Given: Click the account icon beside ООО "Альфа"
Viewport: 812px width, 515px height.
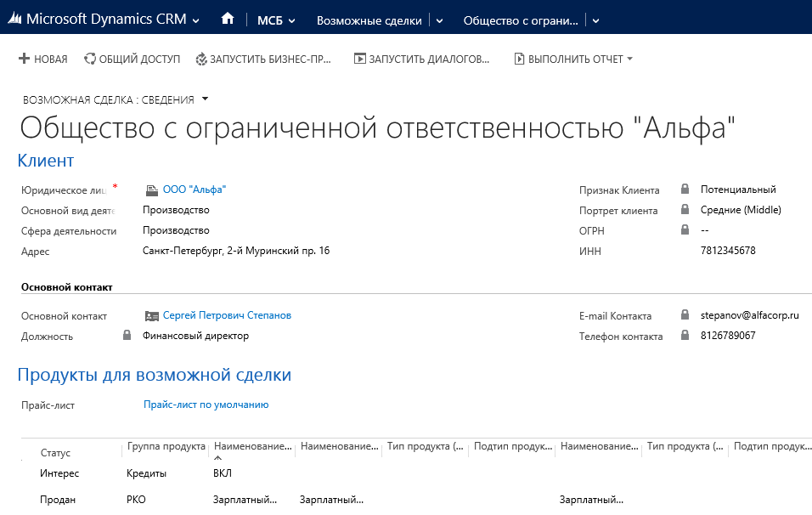Looking at the screenshot, I should (x=152, y=190).
